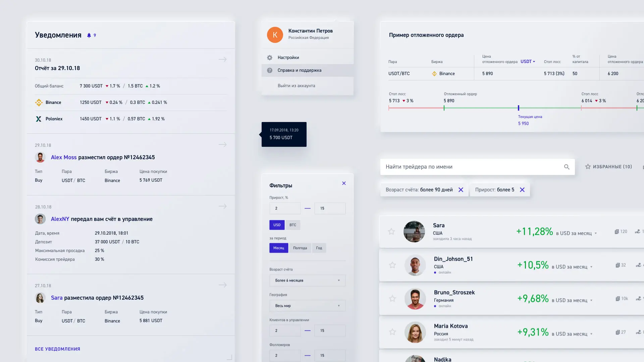
Task: Click the settings gear icon
Action: (x=270, y=58)
